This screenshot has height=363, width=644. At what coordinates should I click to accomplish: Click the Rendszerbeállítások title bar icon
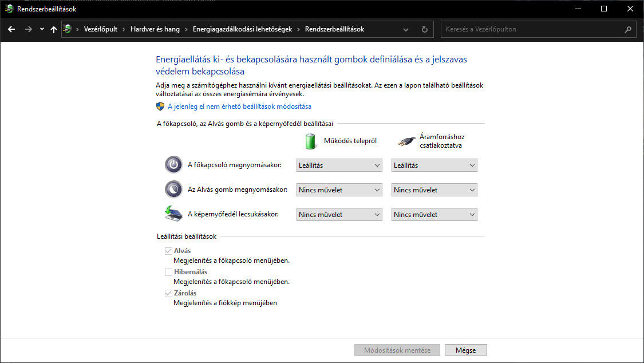(9, 9)
